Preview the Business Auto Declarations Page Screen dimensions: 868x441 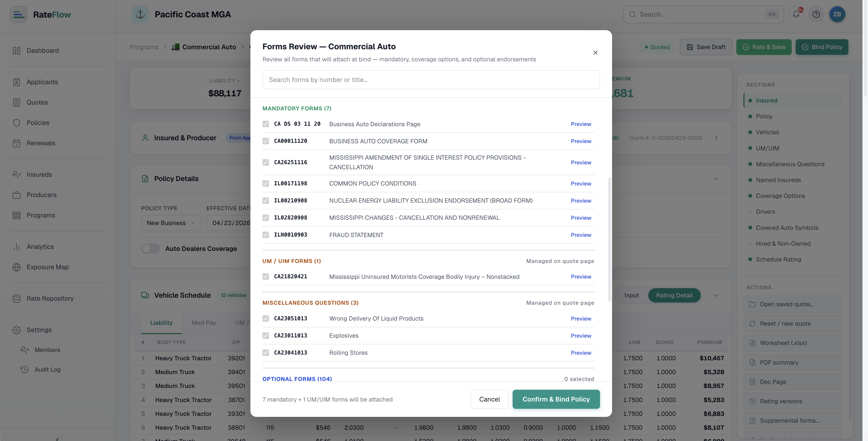click(581, 124)
